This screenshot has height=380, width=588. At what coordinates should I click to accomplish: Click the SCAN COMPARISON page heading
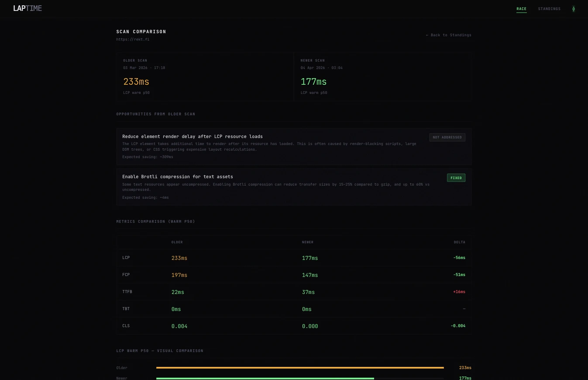[x=141, y=31]
